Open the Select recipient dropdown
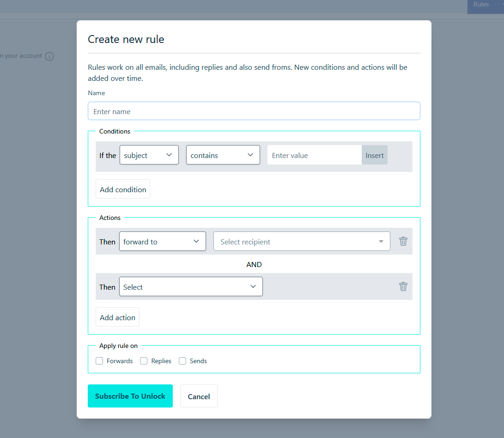 click(x=302, y=241)
